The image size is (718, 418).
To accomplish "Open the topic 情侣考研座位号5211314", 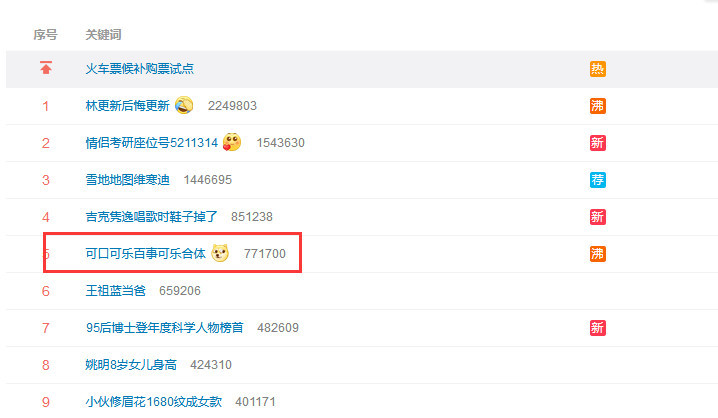I will [152, 143].
